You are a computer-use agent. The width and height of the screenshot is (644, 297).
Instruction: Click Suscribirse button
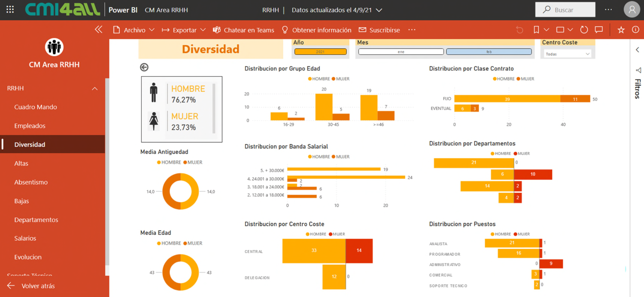(x=379, y=30)
